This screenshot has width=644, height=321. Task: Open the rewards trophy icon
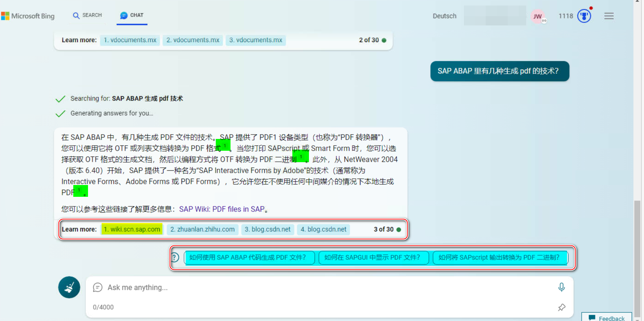[x=584, y=16]
